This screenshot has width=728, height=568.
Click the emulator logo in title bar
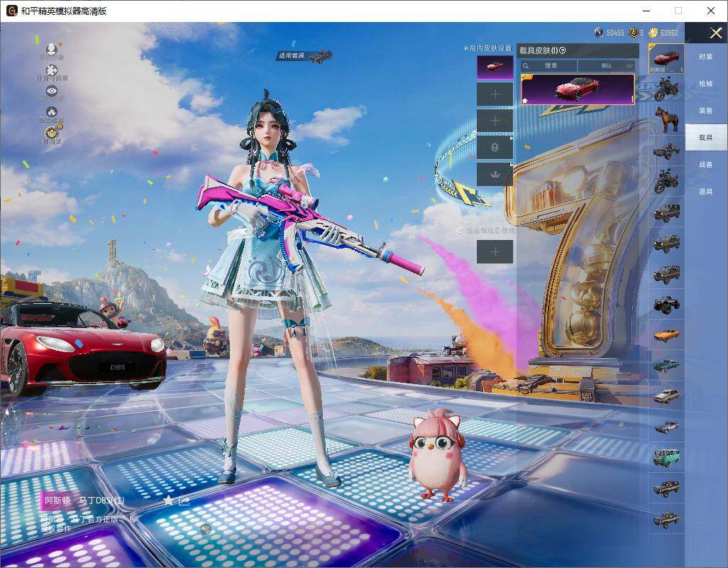tap(11, 11)
